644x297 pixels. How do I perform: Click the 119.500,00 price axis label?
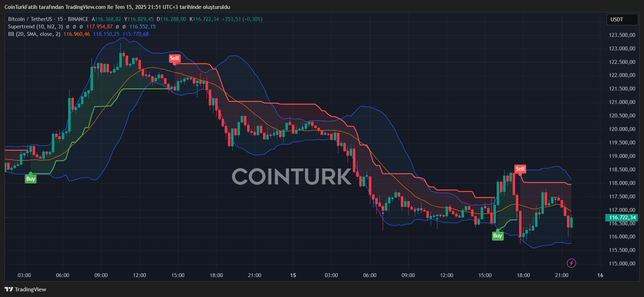point(622,143)
